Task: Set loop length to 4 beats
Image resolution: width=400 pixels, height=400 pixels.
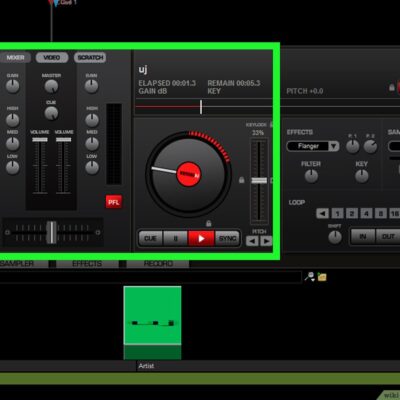Action: coord(366,213)
